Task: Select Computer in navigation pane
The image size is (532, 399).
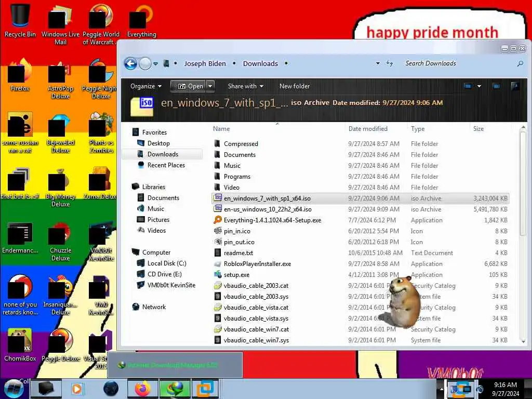Action: click(x=156, y=252)
